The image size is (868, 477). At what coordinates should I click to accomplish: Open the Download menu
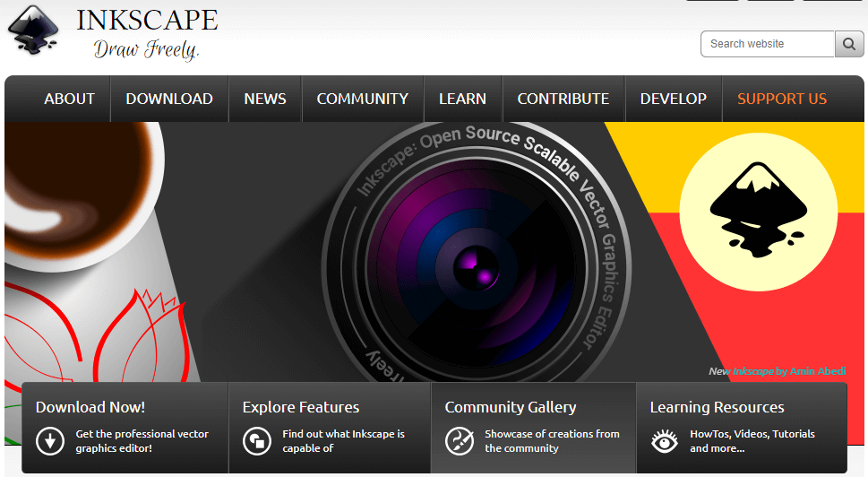169,99
